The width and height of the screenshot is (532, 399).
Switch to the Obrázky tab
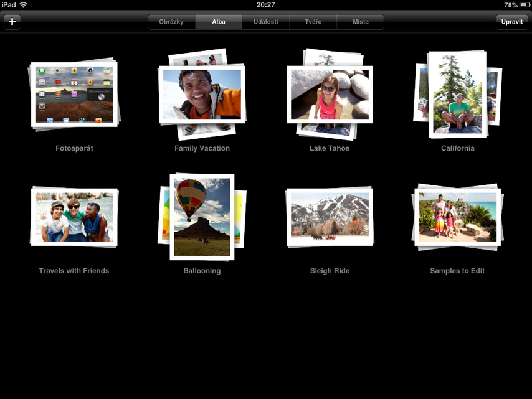171,21
